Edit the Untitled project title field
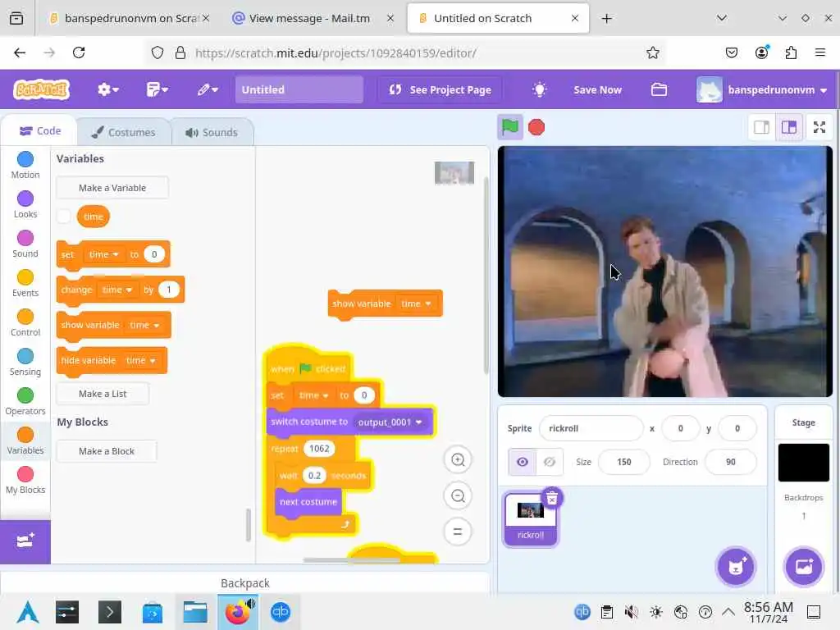 [299, 89]
